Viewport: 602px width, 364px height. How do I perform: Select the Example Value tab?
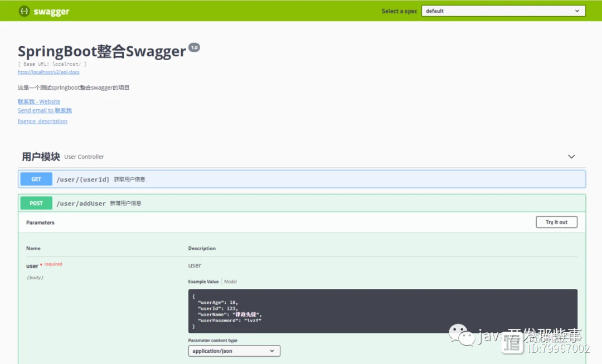203,282
